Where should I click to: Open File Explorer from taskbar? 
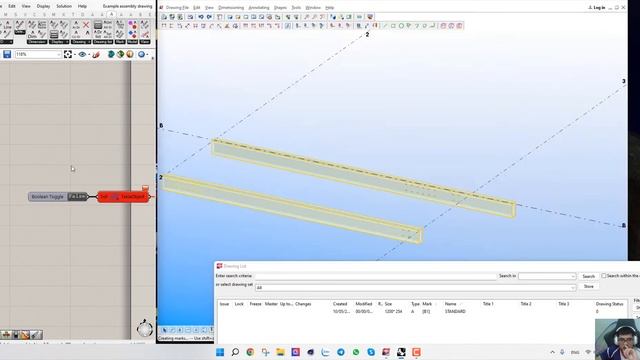point(280,352)
